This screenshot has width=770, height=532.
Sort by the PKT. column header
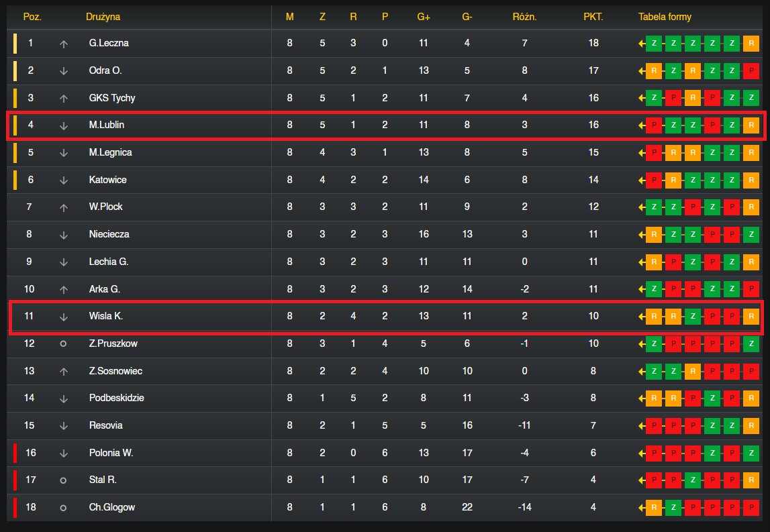point(593,17)
